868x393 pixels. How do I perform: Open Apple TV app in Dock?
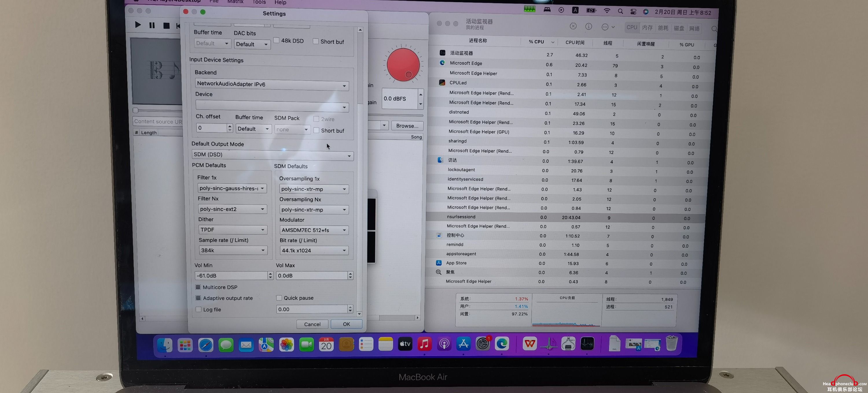(405, 344)
